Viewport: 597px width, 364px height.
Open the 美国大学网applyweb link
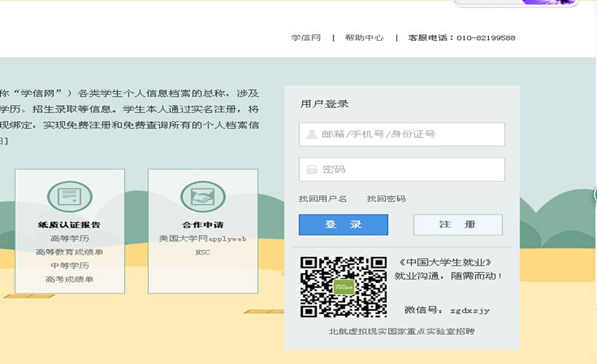coord(202,239)
